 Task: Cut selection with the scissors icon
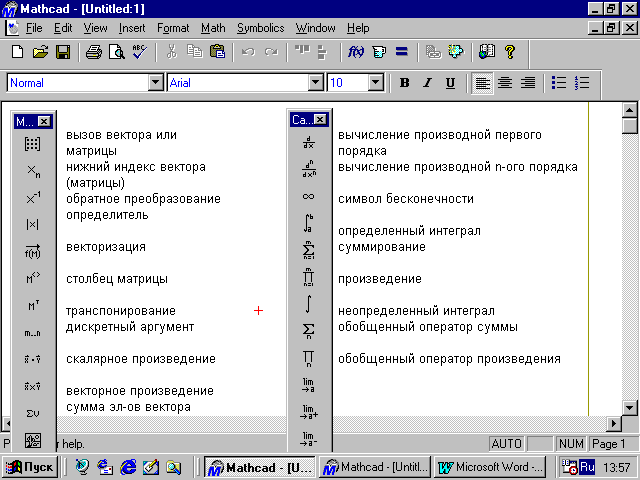(x=172, y=52)
